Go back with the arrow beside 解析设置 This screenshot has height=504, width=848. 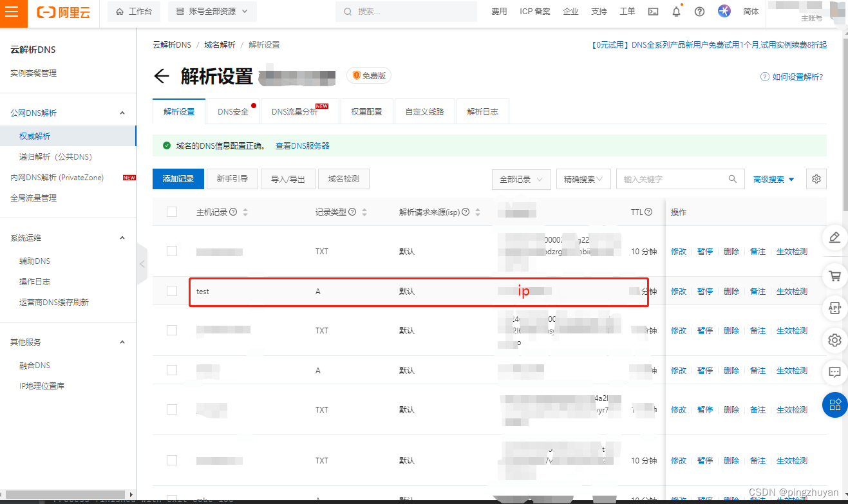click(162, 77)
